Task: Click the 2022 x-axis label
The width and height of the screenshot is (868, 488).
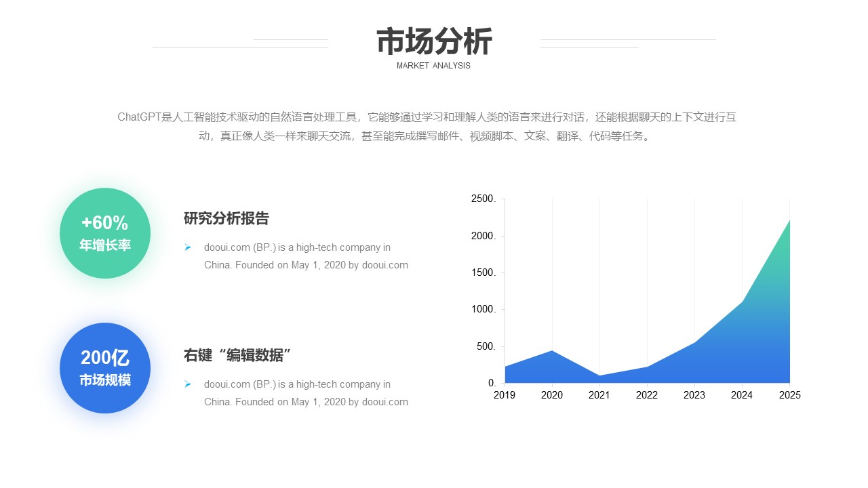Action: point(647,395)
